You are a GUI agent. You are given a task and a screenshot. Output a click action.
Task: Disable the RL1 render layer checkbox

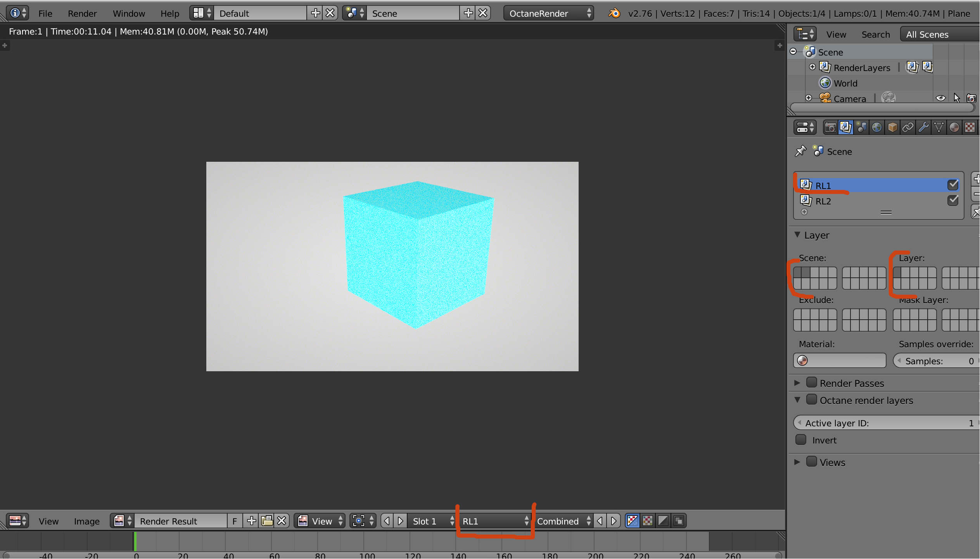pos(953,185)
